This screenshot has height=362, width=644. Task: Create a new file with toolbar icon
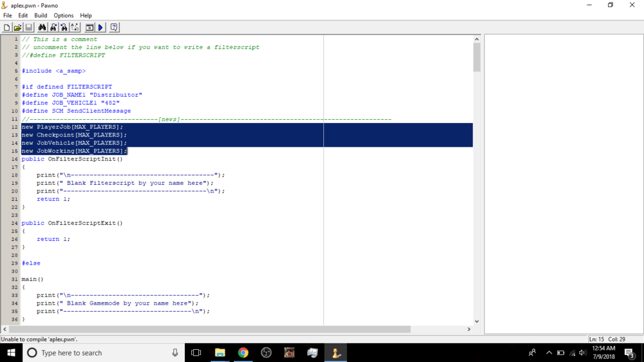tap(6, 28)
